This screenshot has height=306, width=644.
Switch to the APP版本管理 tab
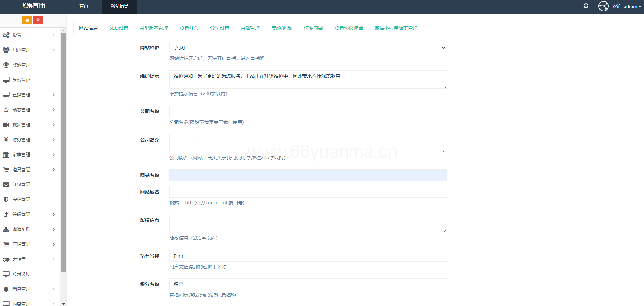pyautogui.click(x=154, y=28)
